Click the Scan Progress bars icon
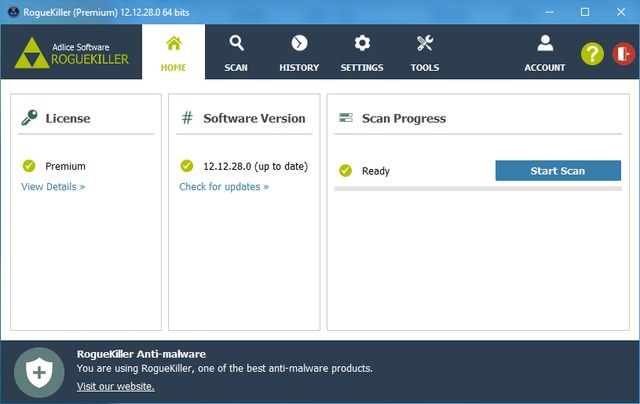640x404 pixels. 346,118
